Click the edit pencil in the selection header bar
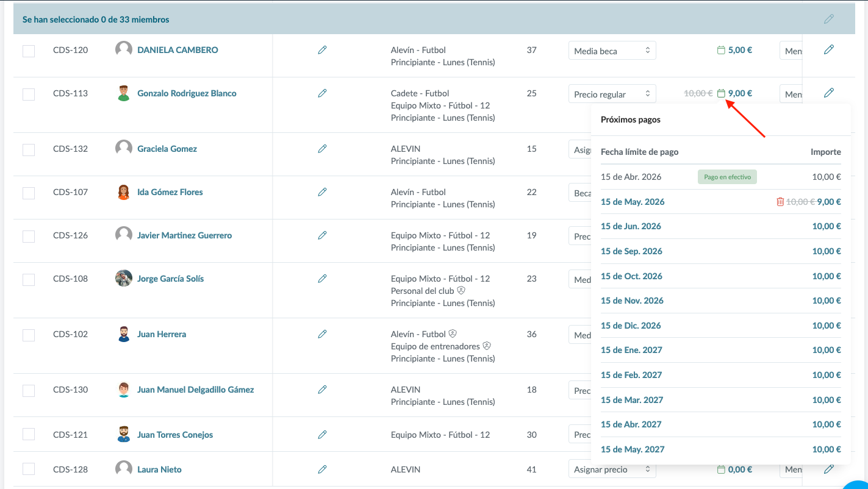 (x=828, y=19)
